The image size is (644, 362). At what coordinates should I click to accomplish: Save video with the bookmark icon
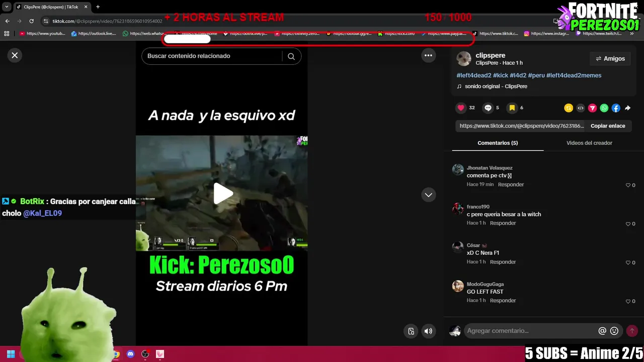pyautogui.click(x=512, y=108)
